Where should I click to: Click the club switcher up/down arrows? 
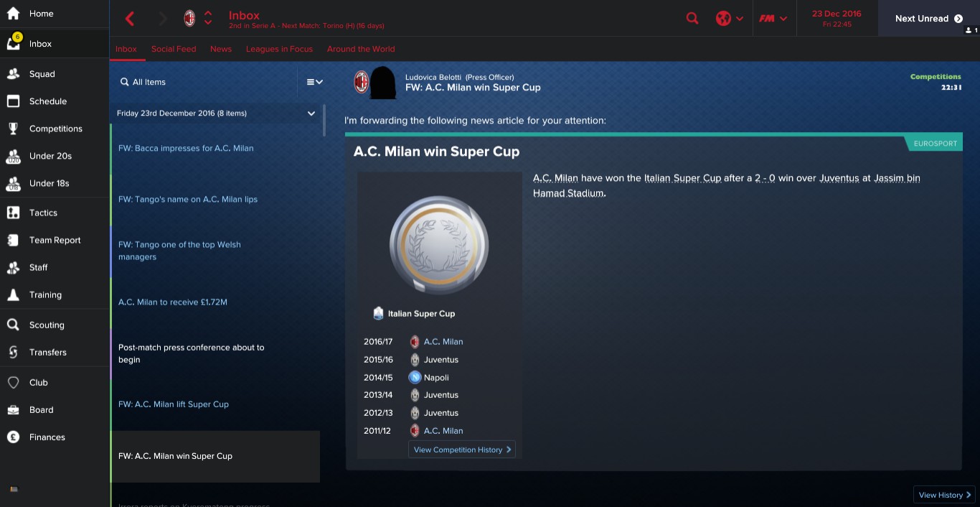click(208, 19)
